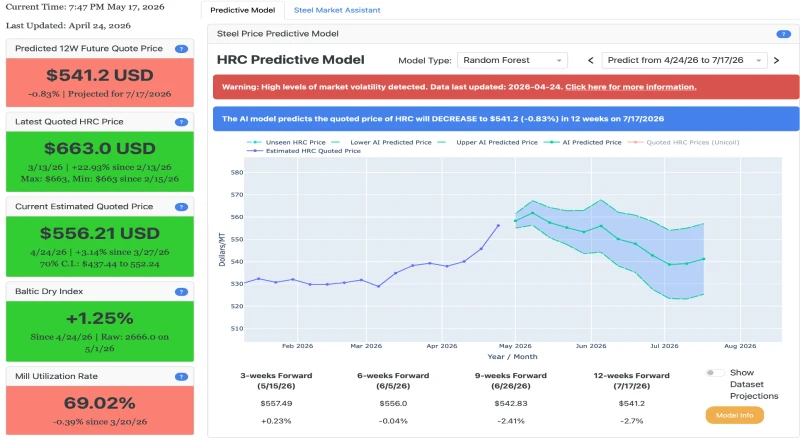Click the -2.41% change under 9-weeks Forward
The image size is (800, 439).
click(x=511, y=422)
